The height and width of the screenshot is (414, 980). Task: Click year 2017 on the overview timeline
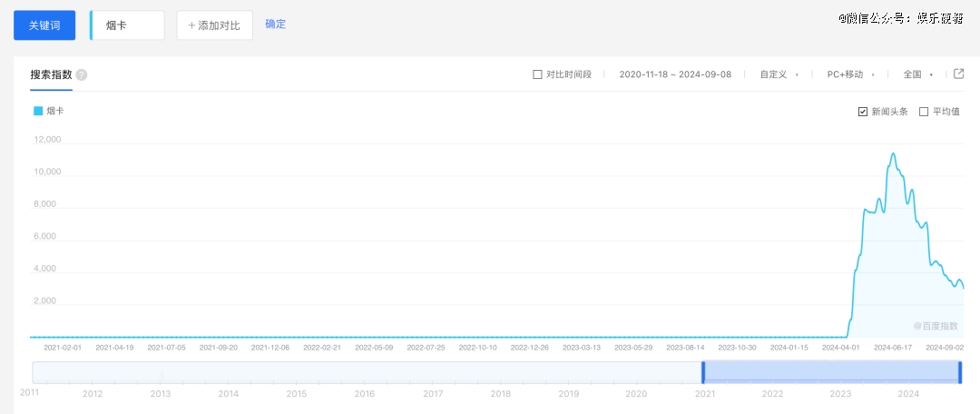click(x=433, y=393)
